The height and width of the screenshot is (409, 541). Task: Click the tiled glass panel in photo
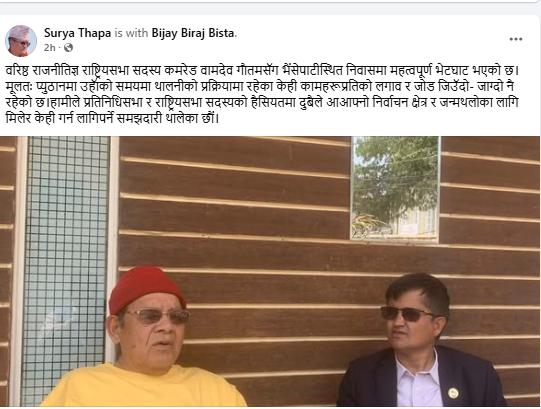(x=66, y=269)
